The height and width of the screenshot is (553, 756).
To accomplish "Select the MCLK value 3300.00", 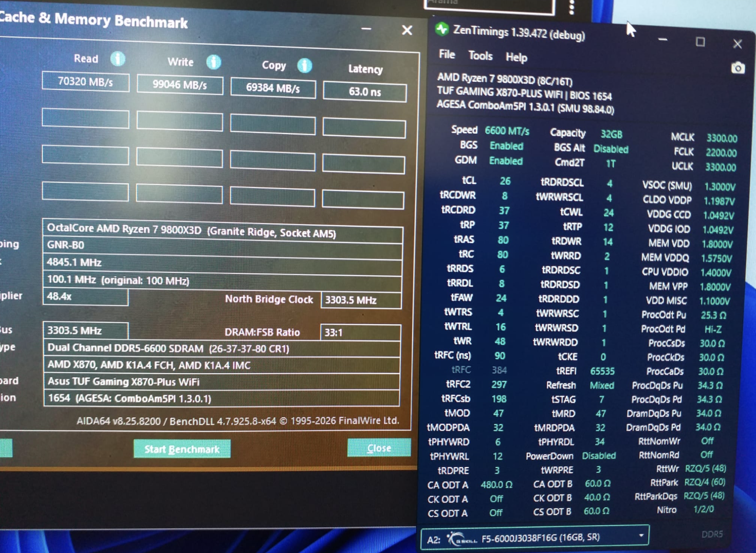I will tap(722, 138).
